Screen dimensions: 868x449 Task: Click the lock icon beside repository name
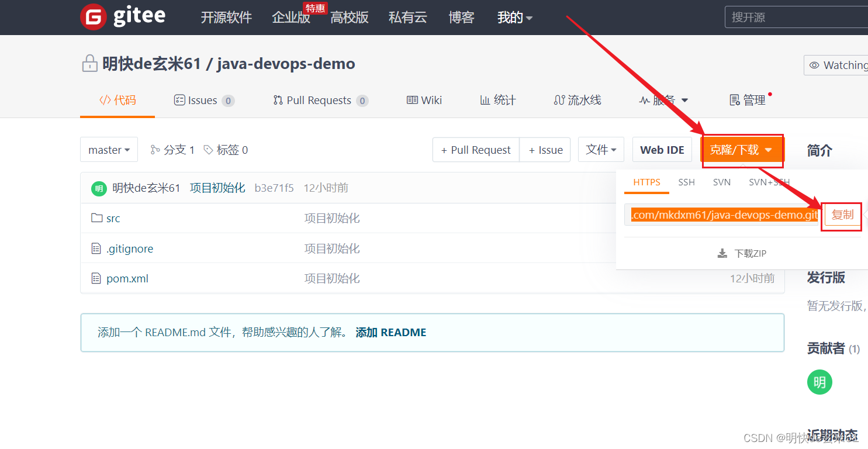coord(89,63)
